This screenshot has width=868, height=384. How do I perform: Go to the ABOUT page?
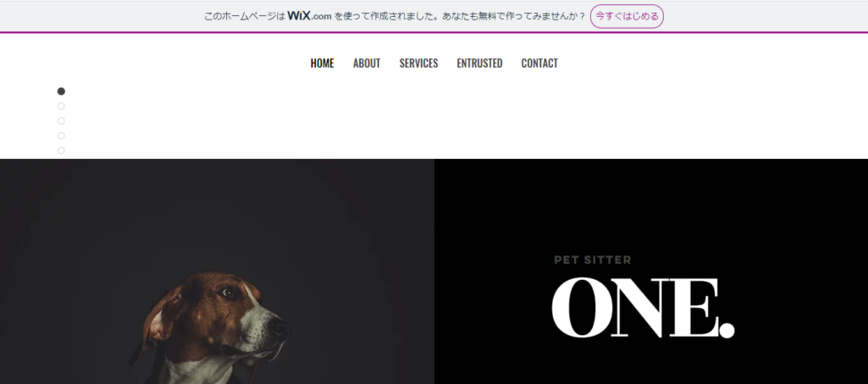pyautogui.click(x=367, y=63)
